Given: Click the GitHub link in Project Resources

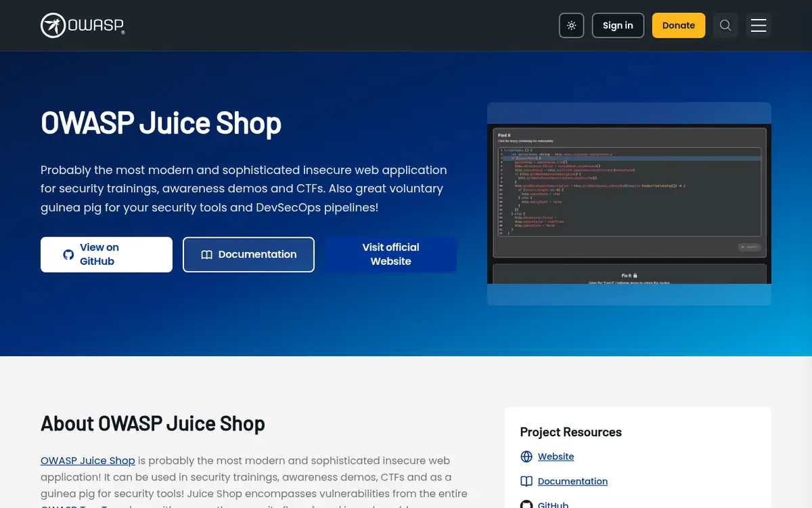Looking at the screenshot, I should point(553,505).
